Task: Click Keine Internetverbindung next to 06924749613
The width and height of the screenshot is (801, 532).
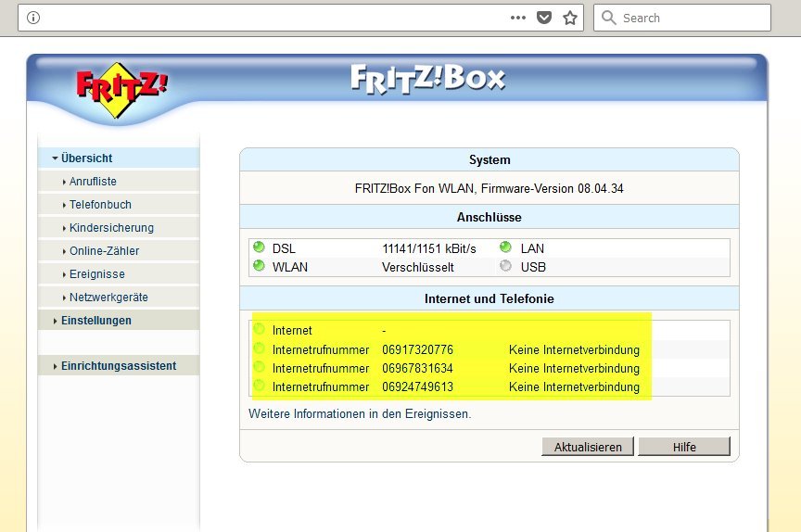Action: 574,386
